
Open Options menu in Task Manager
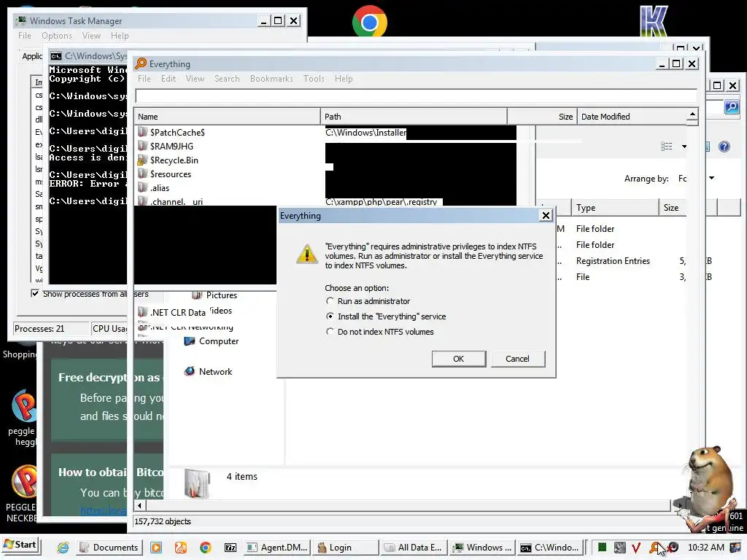[x=57, y=36]
